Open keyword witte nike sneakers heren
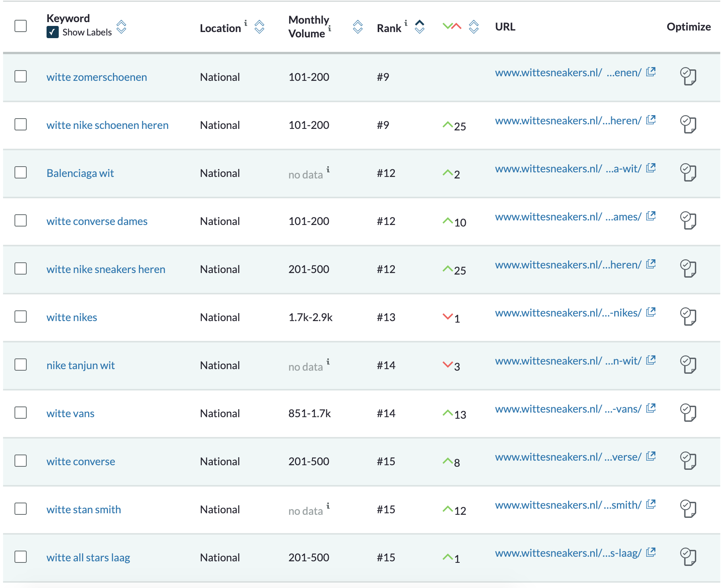 pos(106,269)
